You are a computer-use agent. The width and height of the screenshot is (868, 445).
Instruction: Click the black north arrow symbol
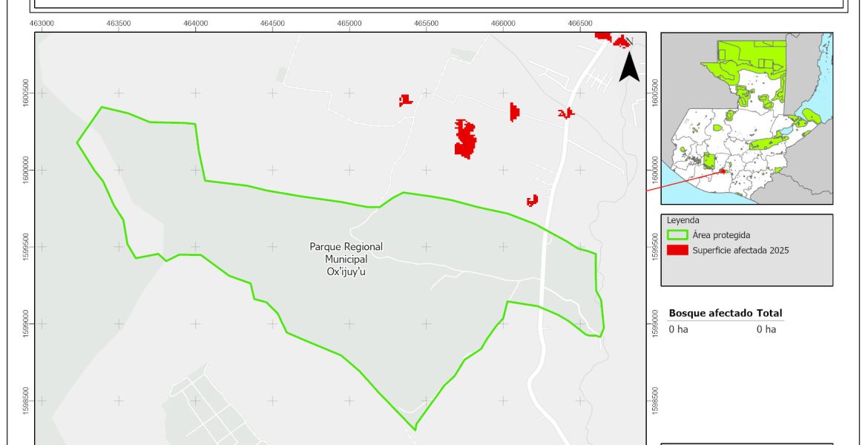[629, 67]
